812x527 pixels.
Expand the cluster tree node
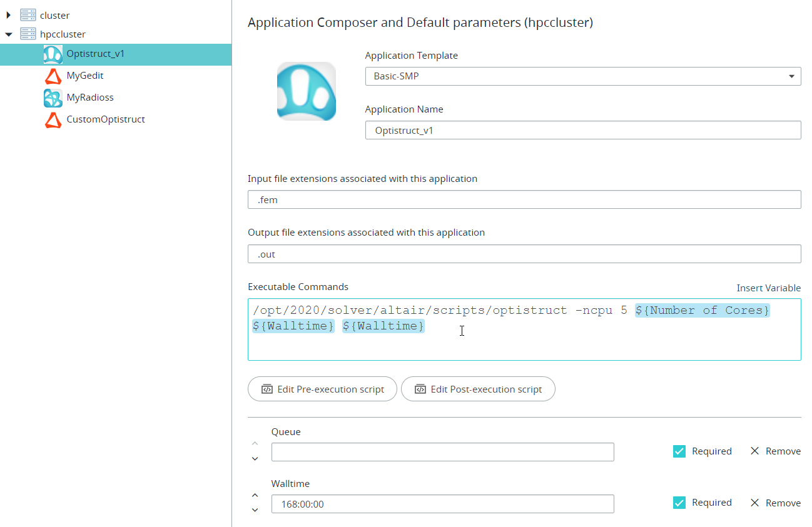[x=9, y=15]
